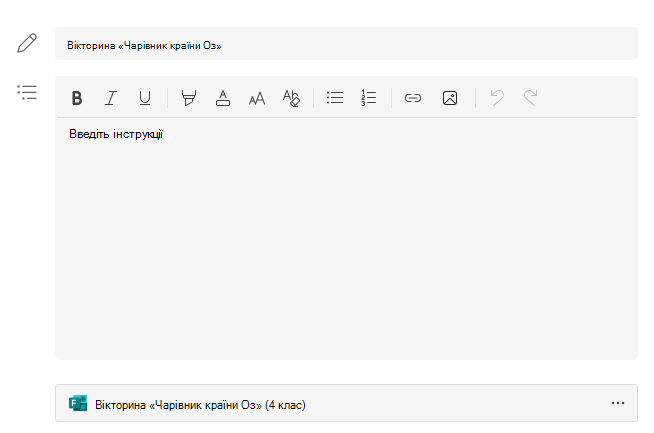
Task: Redo the last action
Action: [531, 98]
